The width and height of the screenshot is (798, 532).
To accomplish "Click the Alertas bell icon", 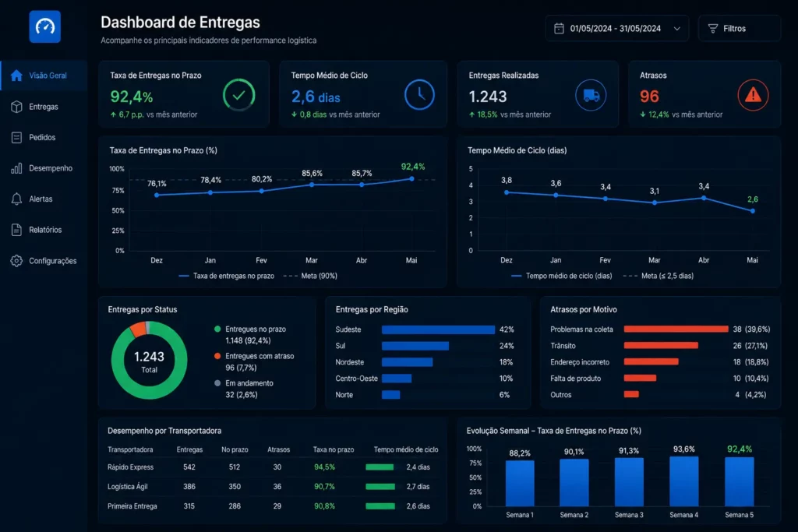I will click(16, 199).
